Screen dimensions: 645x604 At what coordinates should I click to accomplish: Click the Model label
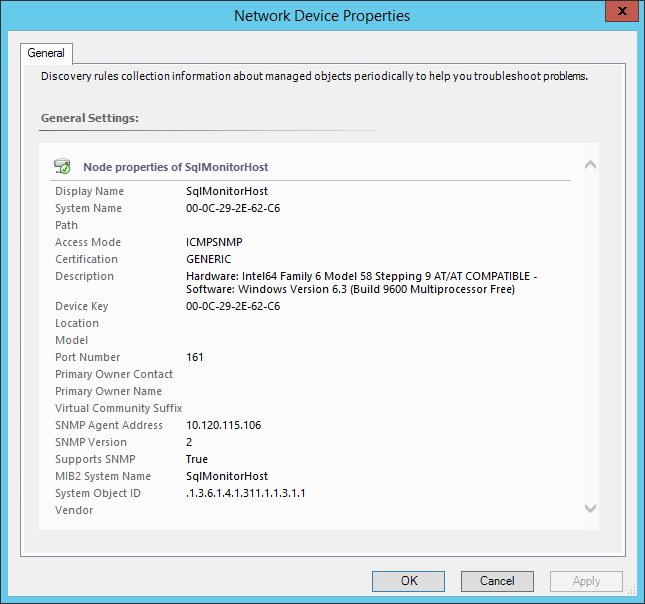[72, 340]
